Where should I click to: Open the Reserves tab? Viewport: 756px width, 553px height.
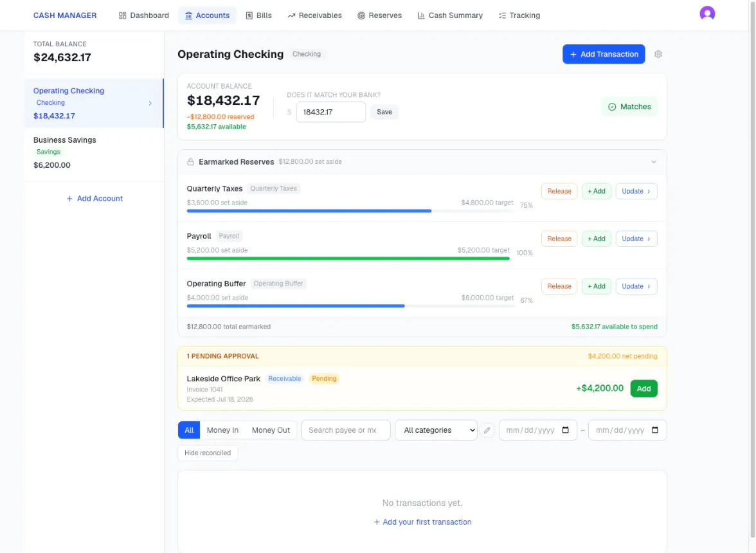[379, 15]
